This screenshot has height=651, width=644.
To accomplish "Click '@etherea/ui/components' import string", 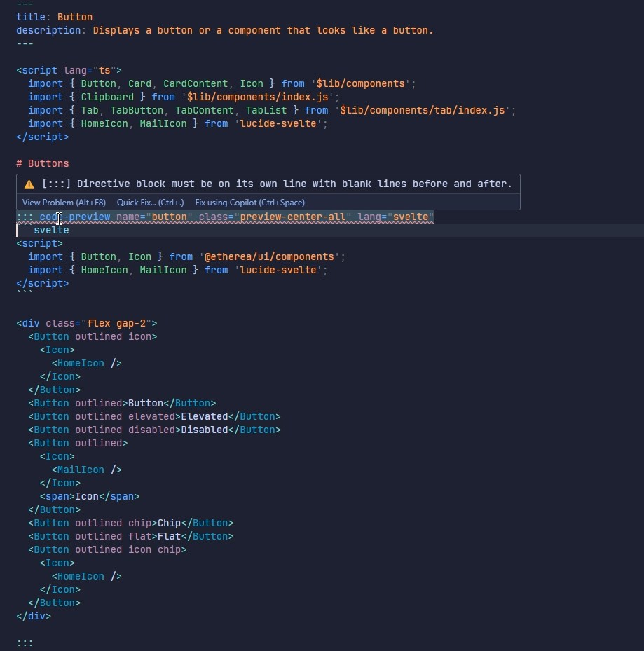I will point(269,256).
